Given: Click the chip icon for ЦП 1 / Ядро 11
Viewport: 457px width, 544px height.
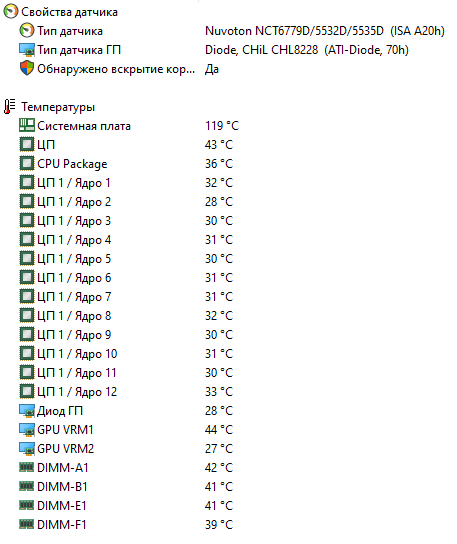Looking at the screenshot, I should (x=27, y=373).
